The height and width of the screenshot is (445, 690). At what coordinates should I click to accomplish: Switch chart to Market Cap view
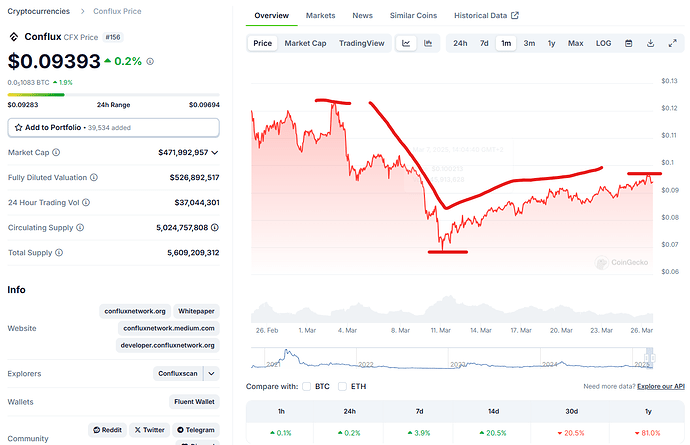click(x=305, y=43)
